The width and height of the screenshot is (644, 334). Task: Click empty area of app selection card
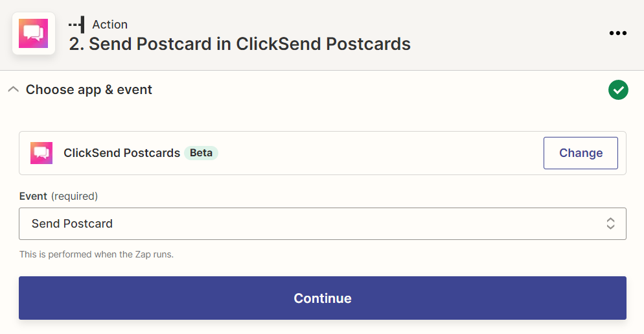tap(380, 153)
